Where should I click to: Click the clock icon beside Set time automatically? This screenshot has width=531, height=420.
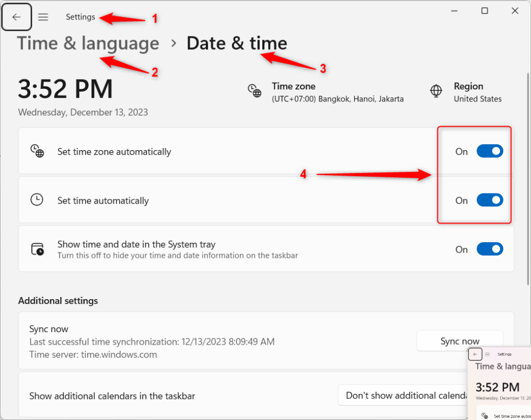37,199
